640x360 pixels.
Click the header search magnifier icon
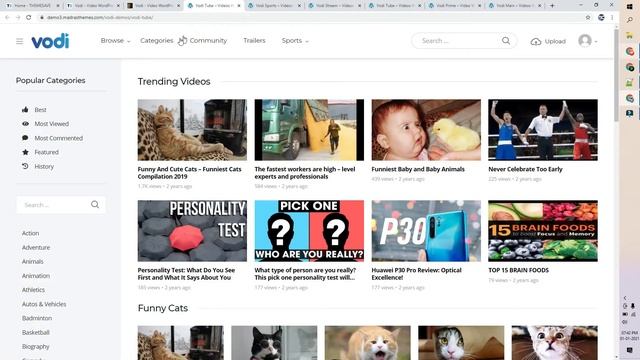(x=506, y=41)
